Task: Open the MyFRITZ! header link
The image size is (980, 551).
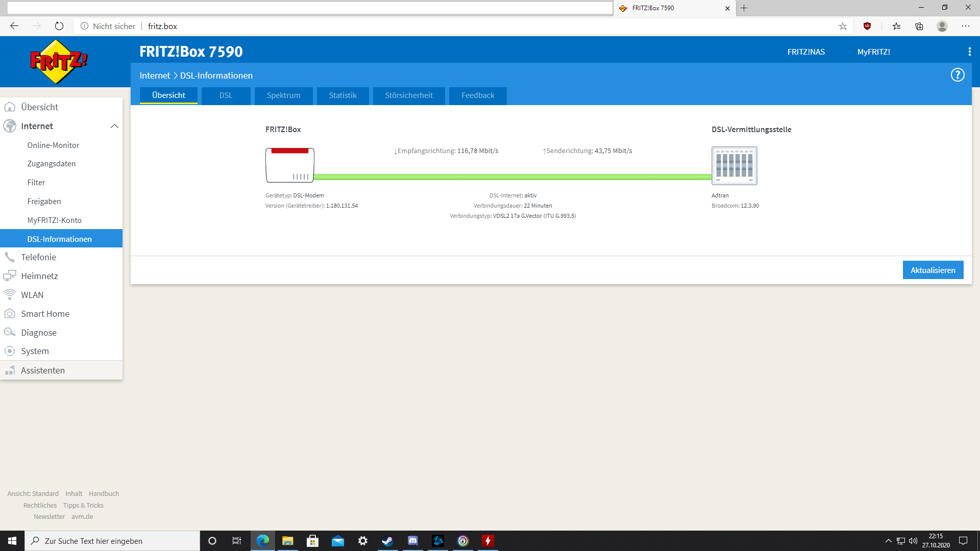Action: click(873, 52)
